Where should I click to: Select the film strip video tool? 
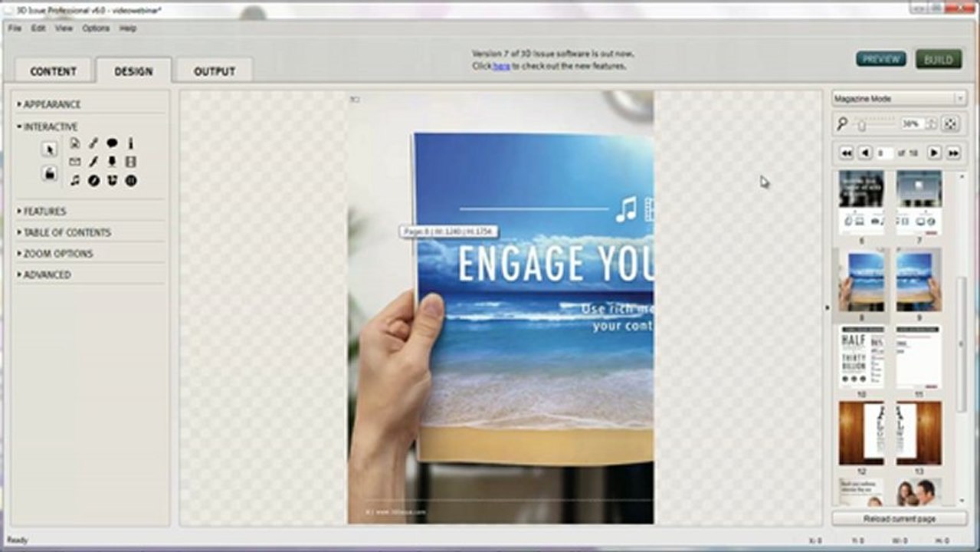coord(131,162)
